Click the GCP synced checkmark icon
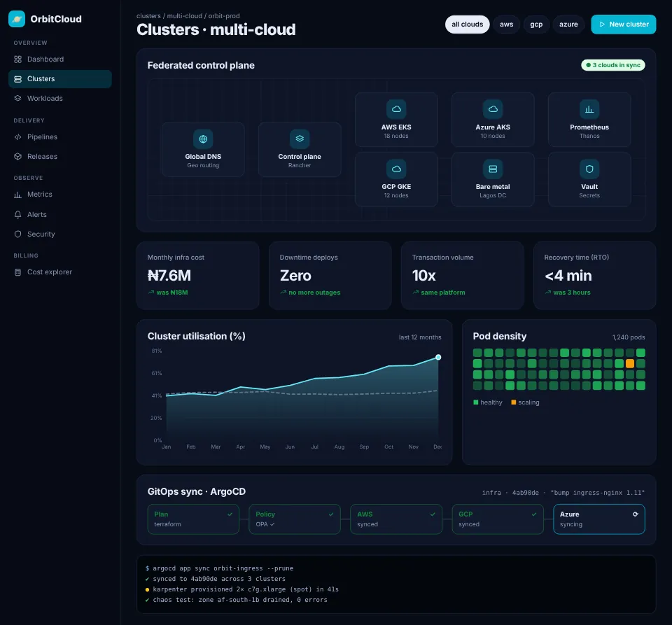The width and height of the screenshot is (672, 625). pyautogui.click(x=534, y=514)
